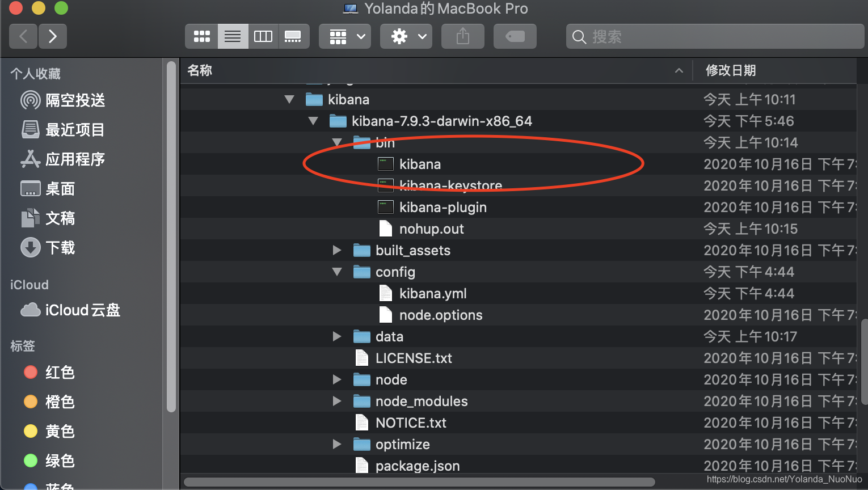Select the data folder icon
The image size is (868, 490).
[362, 337]
